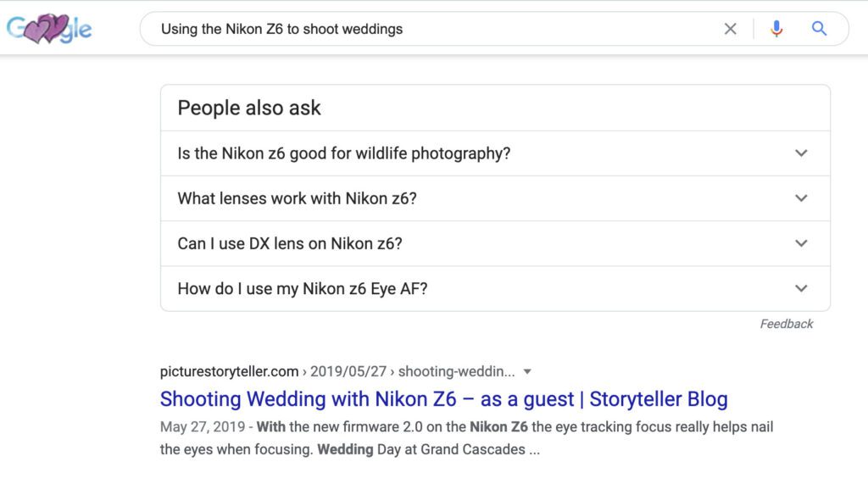This screenshot has height=484, width=868.
Task: Click into the search text field
Action: 431,29
